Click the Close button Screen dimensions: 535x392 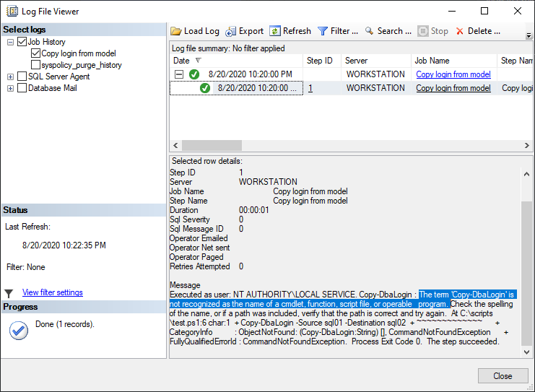(x=503, y=376)
